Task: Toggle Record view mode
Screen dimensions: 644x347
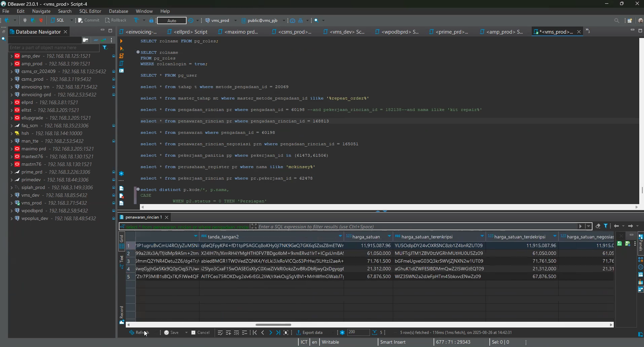Action: pos(122,314)
